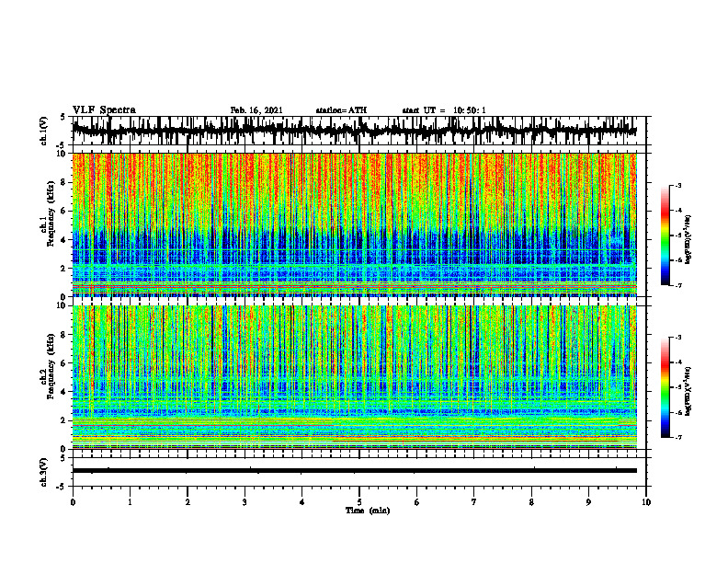Image resolution: width=728 pixels, height=563 pixels.
Task: Click the ch.2 'Frequency (kHz)' axis label
Action: pyautogui.click(x=51, y=366)
